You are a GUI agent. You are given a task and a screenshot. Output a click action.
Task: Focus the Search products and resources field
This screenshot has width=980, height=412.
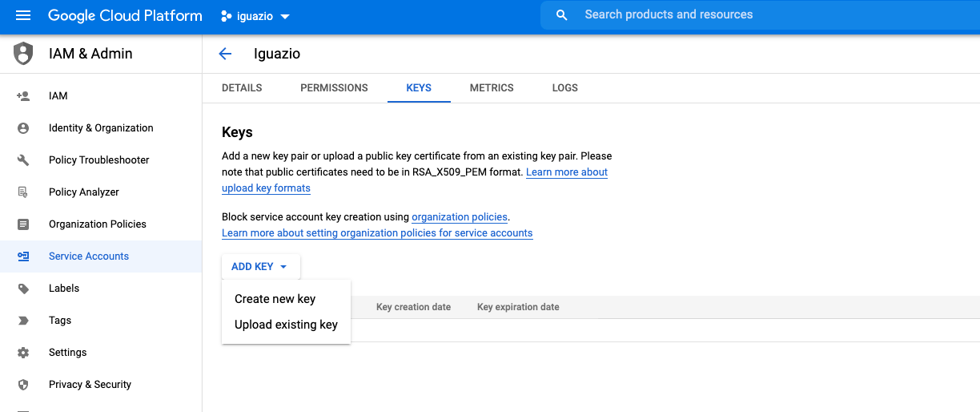(x=761, y=15)
